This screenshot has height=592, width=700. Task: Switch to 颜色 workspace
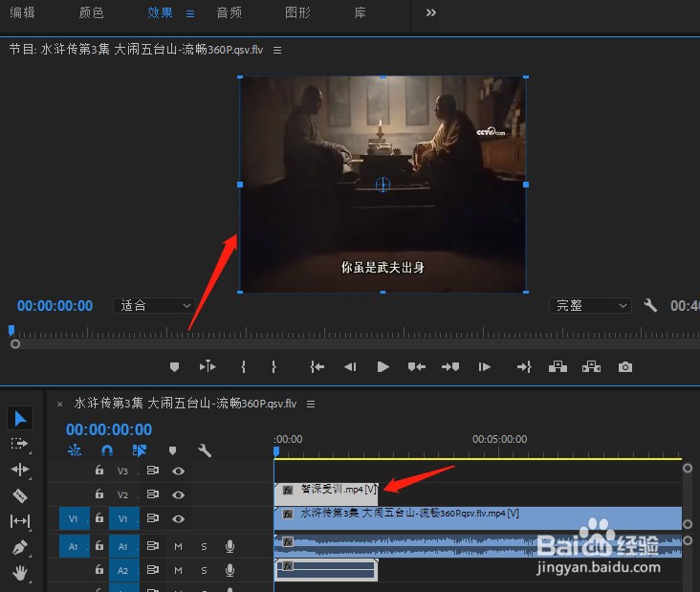pyautogui.click(x=92, y=12)
